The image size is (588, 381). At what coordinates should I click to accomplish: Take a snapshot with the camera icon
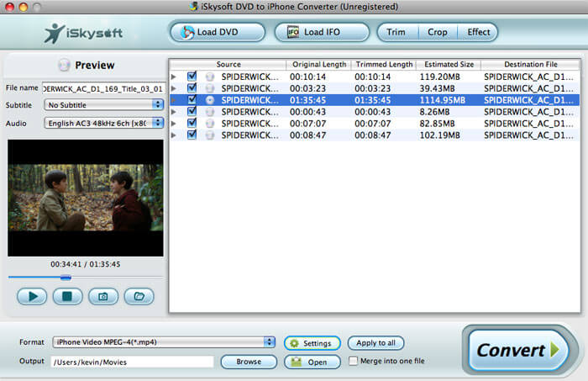[x=103, y=296]
